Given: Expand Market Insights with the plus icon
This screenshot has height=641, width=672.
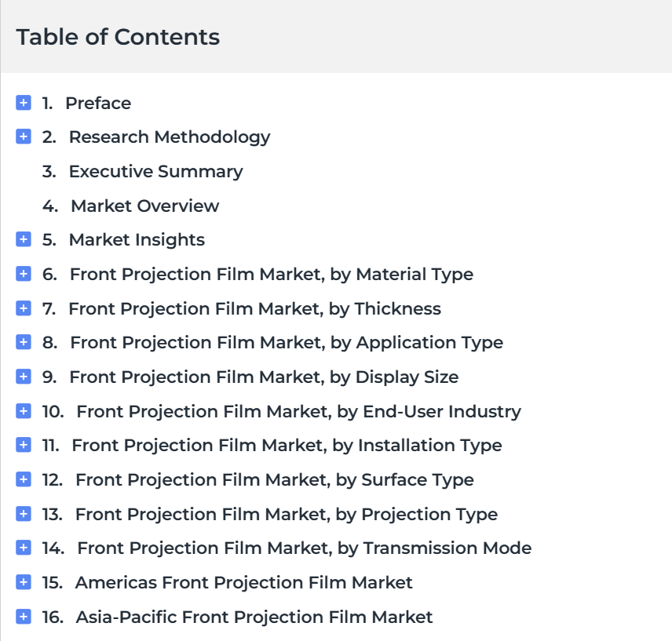Looking at the screenshot, I should pos(24,239).
